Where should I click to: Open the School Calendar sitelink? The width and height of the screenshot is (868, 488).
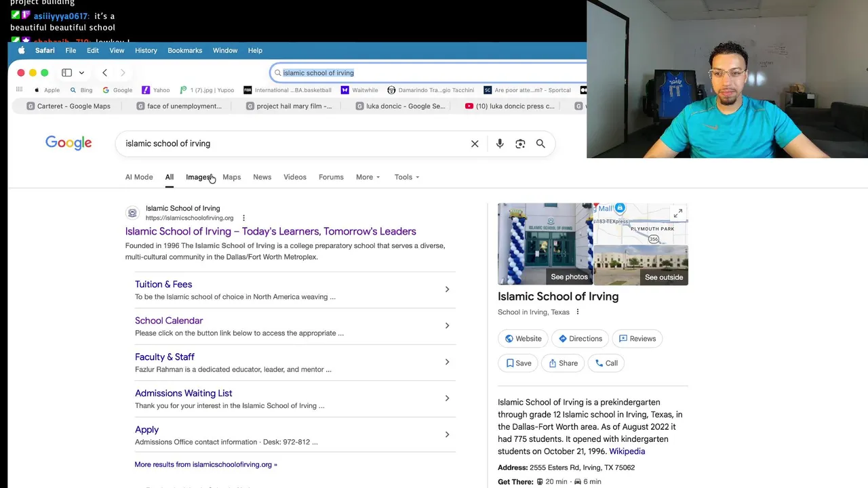pyautogui.click(x=169, y=321)
